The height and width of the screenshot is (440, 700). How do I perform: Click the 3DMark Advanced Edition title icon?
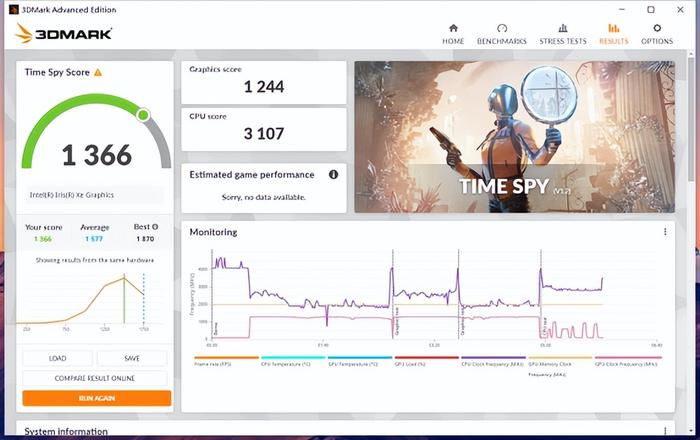pos(14,9)
